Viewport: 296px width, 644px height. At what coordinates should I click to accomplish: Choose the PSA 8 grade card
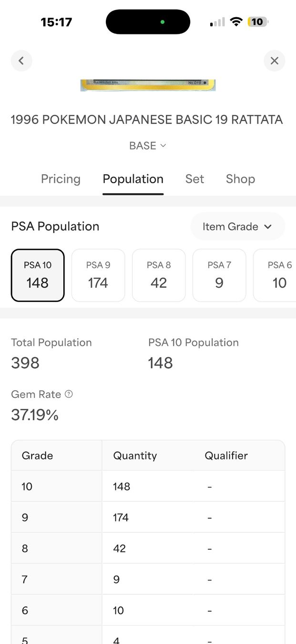(x=159, y=275)
